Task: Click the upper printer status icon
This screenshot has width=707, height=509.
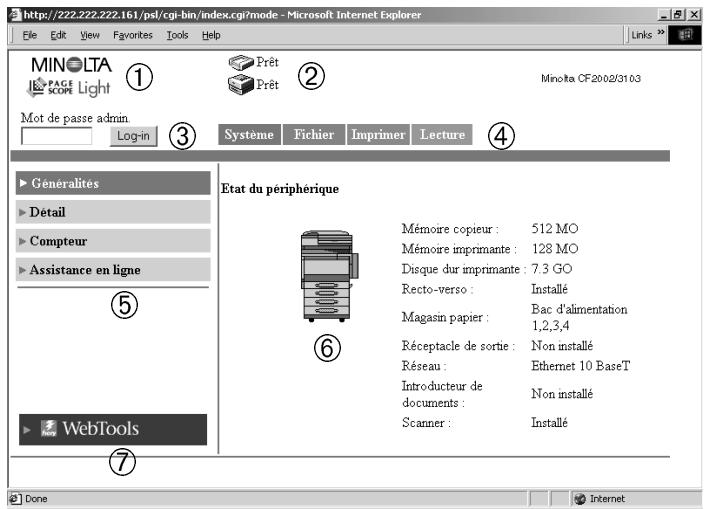Action: tap(241, 63)
